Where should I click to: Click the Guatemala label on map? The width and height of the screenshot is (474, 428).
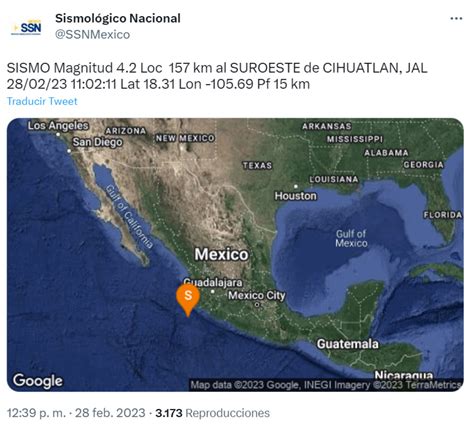[x=347, y=344]
